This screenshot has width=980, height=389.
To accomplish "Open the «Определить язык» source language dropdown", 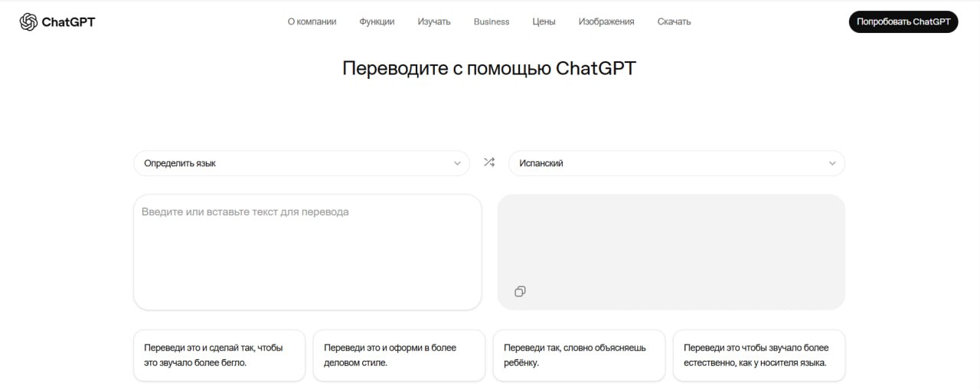I will click(x=302, y=163).
